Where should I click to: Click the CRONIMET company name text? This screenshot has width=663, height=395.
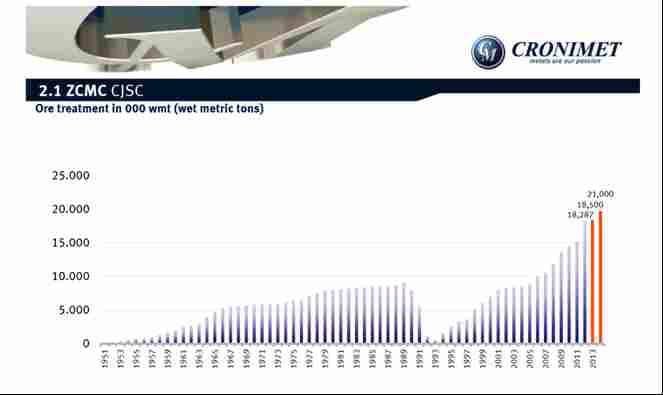566,49
